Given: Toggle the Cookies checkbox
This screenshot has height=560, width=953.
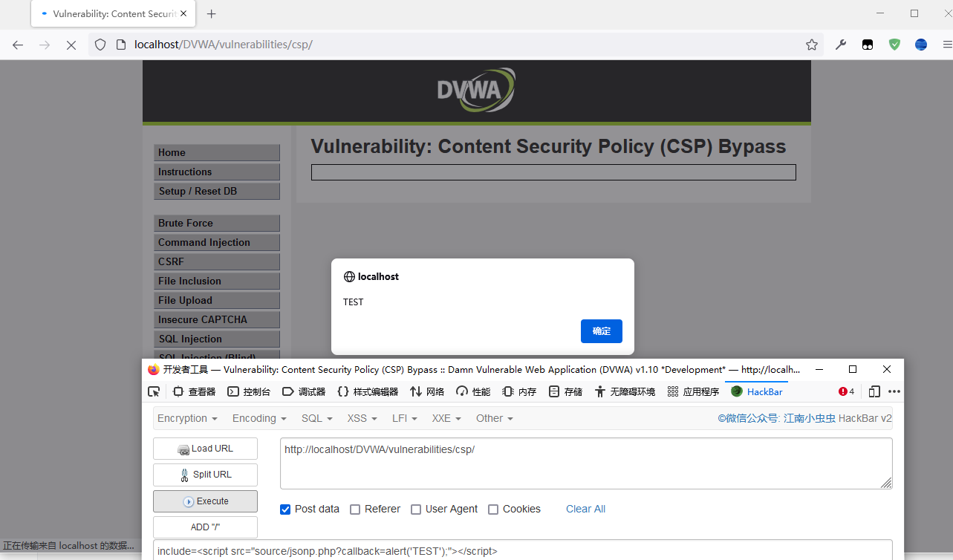Looking at the screenshot, I should 493,509.
